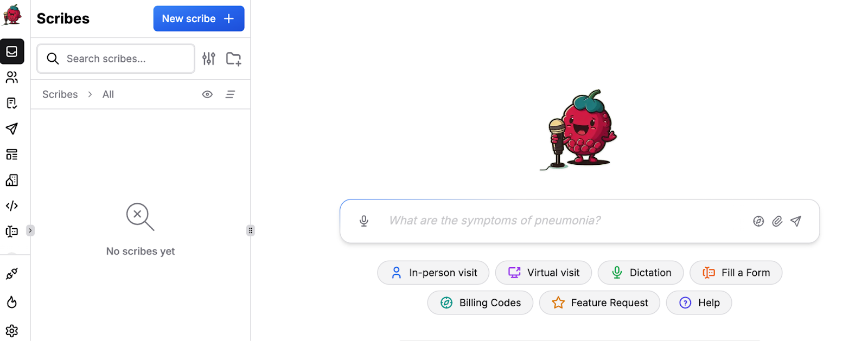Open Settings via the gear icon
The height and width of the screenshot is (341, 868).
pos(12,331)
